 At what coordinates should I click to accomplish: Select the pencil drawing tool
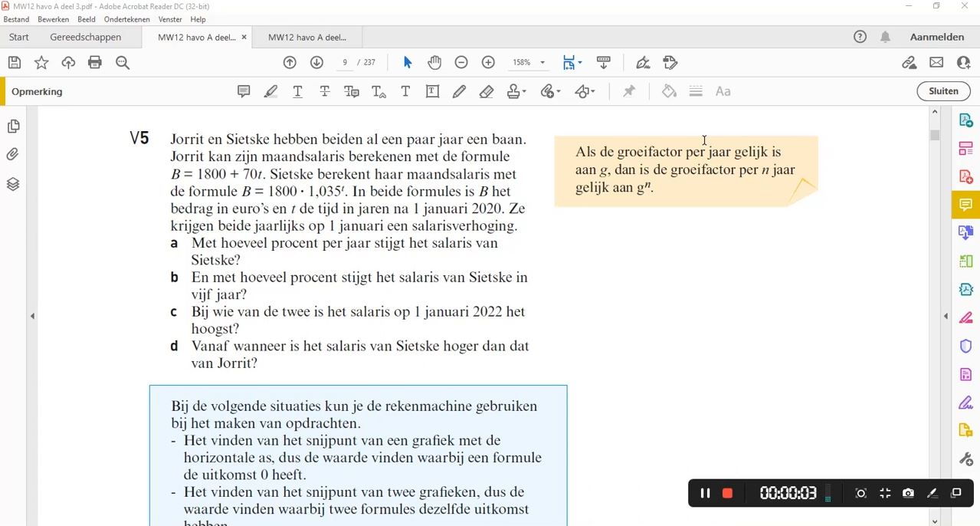tap(459, 91)
